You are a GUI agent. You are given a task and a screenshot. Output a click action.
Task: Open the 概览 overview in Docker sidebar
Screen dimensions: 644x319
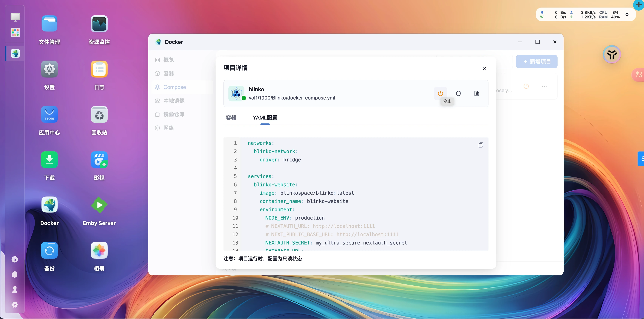pos(168,60)
